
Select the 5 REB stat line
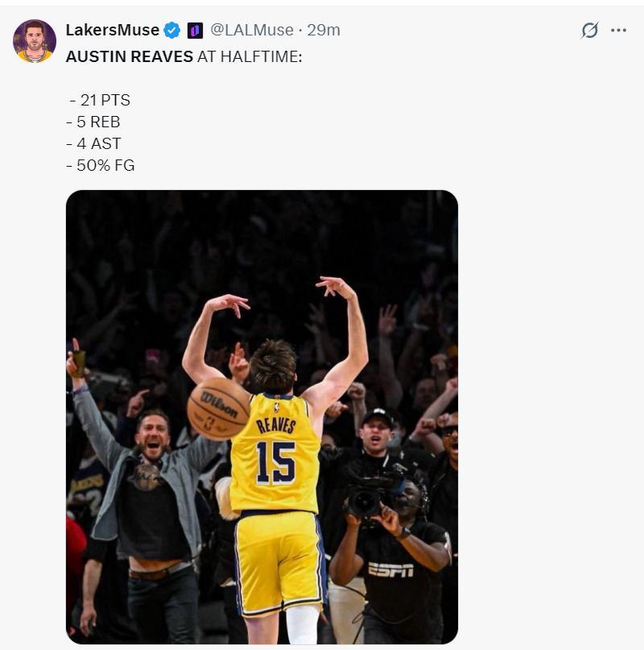tap(97, 122)
